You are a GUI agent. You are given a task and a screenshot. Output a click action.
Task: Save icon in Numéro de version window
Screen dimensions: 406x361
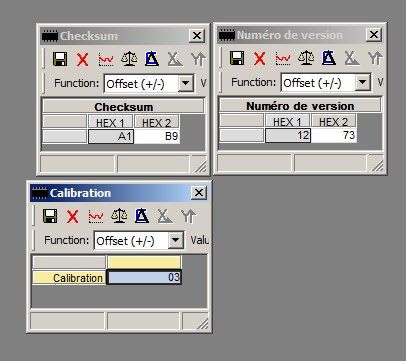[237, 58]
